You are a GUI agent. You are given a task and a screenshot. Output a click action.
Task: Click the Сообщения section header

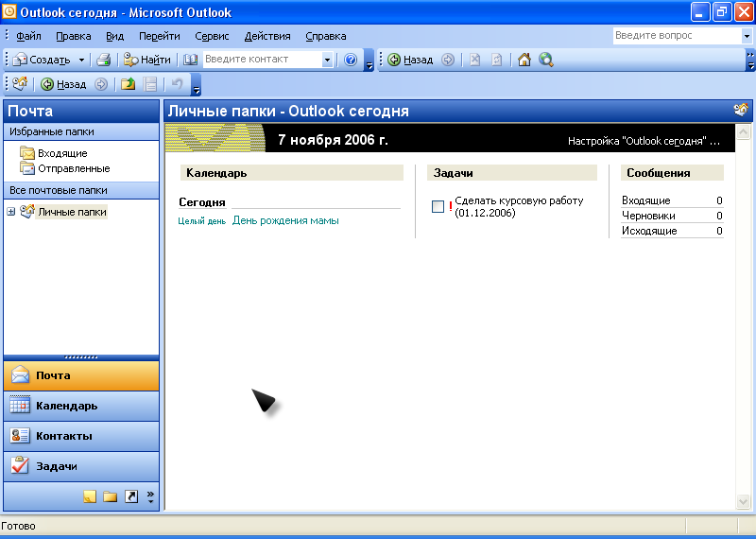point(672,173)
